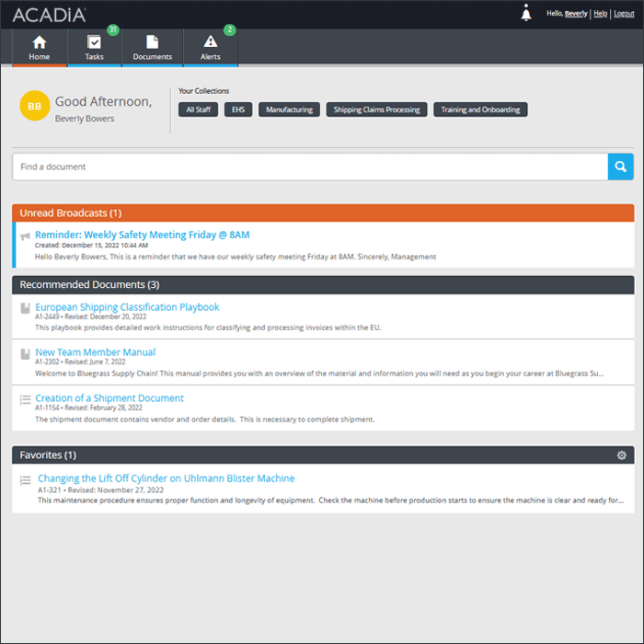The width and height of the screenshot is (644, 644).
Task: Open Weekly Safety Meeting reminder broadcast
Action: click(x=142, y=235)
